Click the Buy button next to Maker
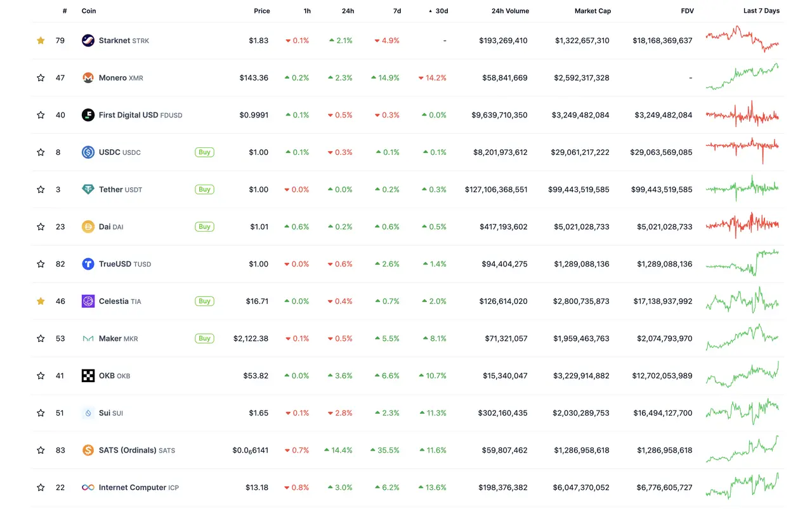This screenshot has width=812, height=509. point(204,338)
